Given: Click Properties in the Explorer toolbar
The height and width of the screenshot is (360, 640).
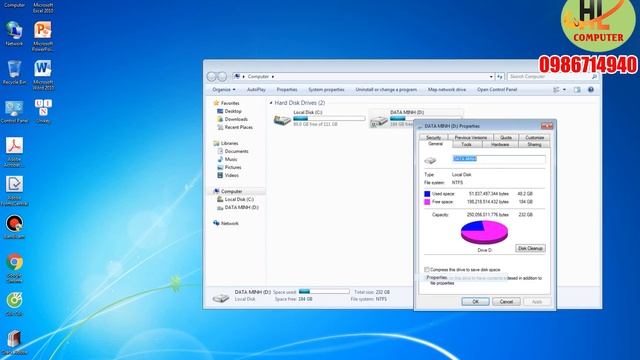Looking at the screenshot, I should click(287, 89).
